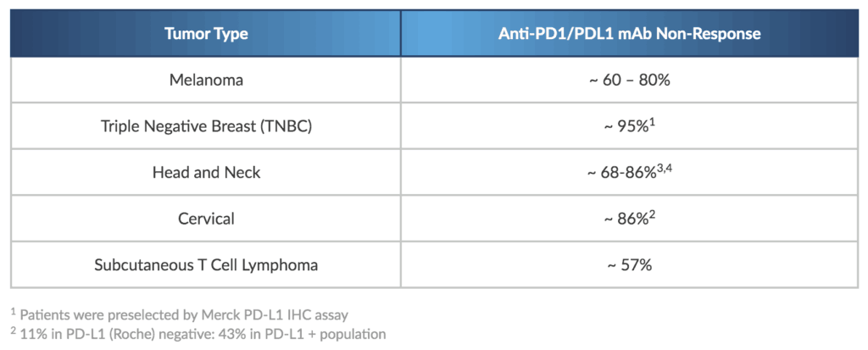
Task: Click the ~ 60 – 80% value
Action: (x=628, y=80)
